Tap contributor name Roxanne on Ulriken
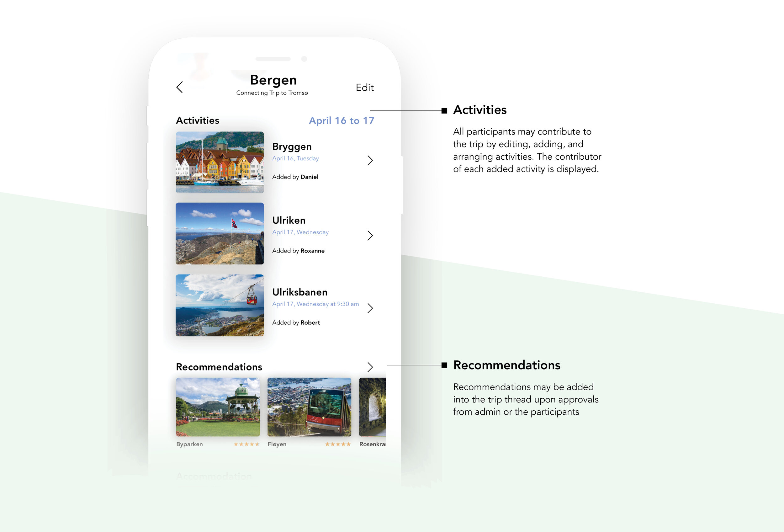784x532 pixels. [312, 251]
